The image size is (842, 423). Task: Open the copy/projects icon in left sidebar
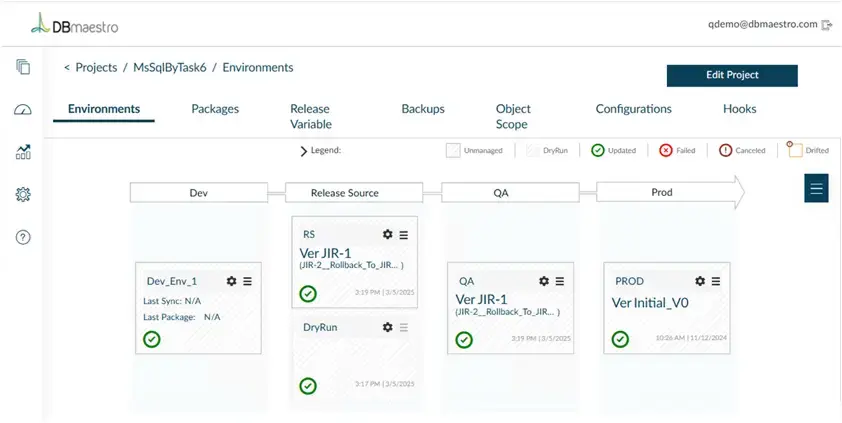(23, 67)
